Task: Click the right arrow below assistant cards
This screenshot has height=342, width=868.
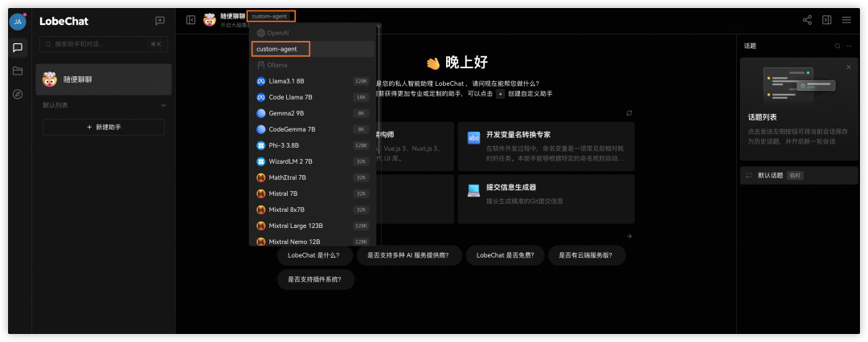Action: click(629, 236)
